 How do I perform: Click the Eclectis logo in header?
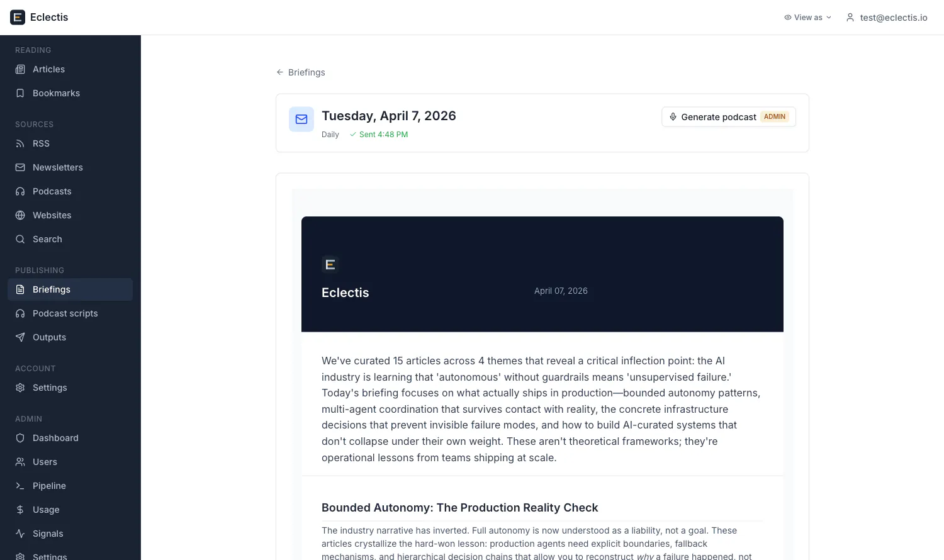[18, 18]
